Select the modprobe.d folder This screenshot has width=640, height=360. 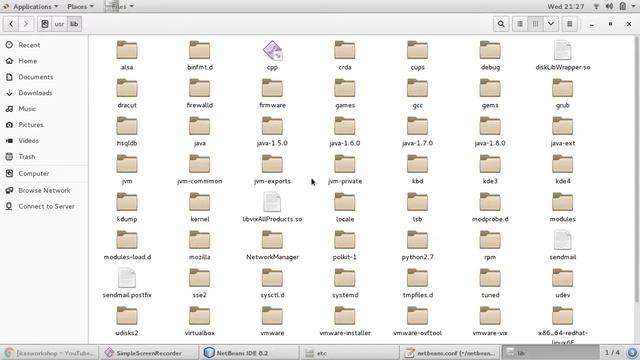coord(490,207)
